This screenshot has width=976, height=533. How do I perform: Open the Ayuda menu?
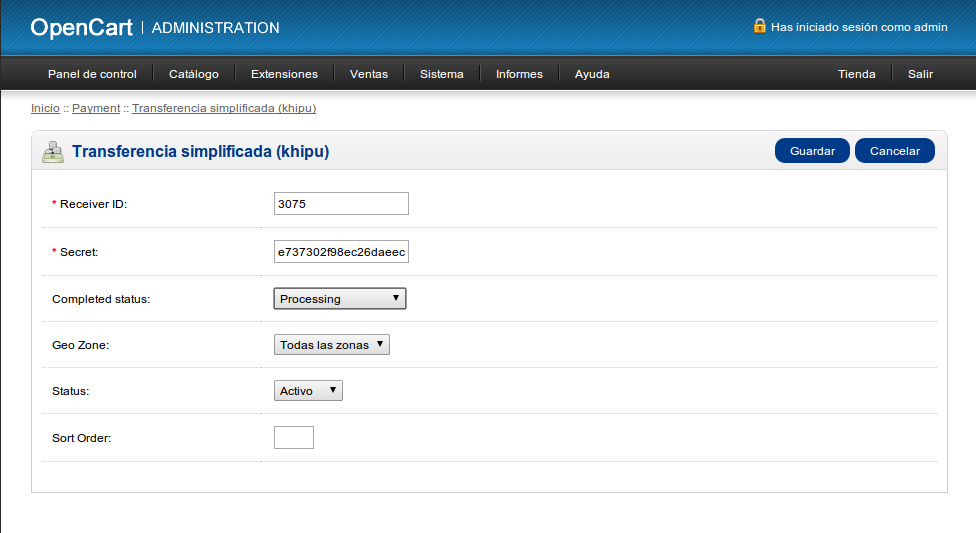click(592, 74)
